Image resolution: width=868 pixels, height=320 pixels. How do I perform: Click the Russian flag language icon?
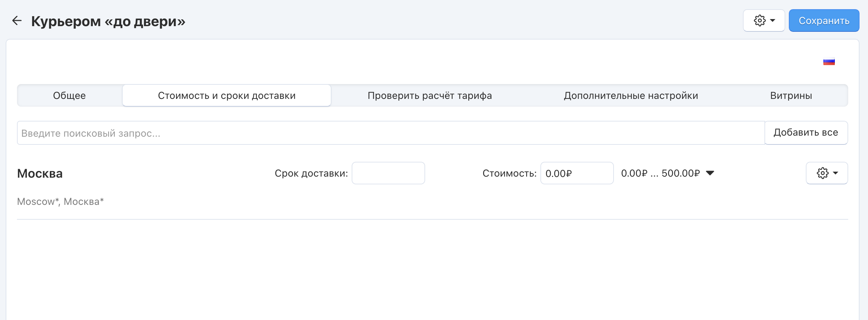(x=829, y=62)
